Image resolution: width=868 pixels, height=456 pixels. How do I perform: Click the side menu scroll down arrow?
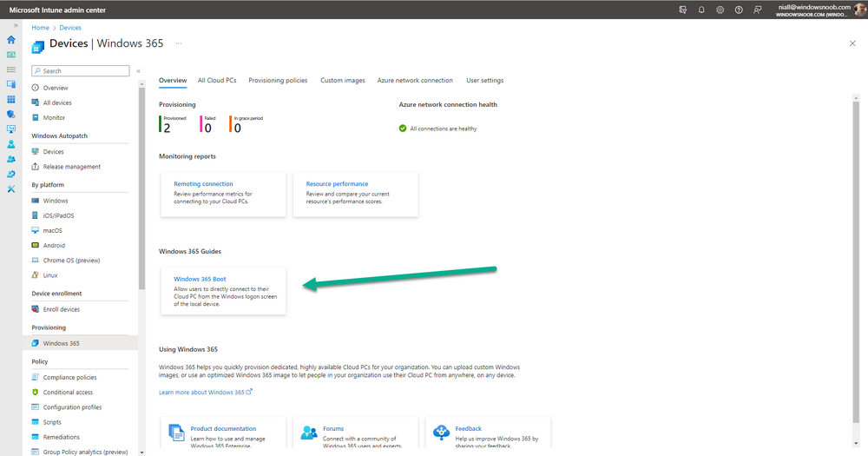(x=141, y=453)
